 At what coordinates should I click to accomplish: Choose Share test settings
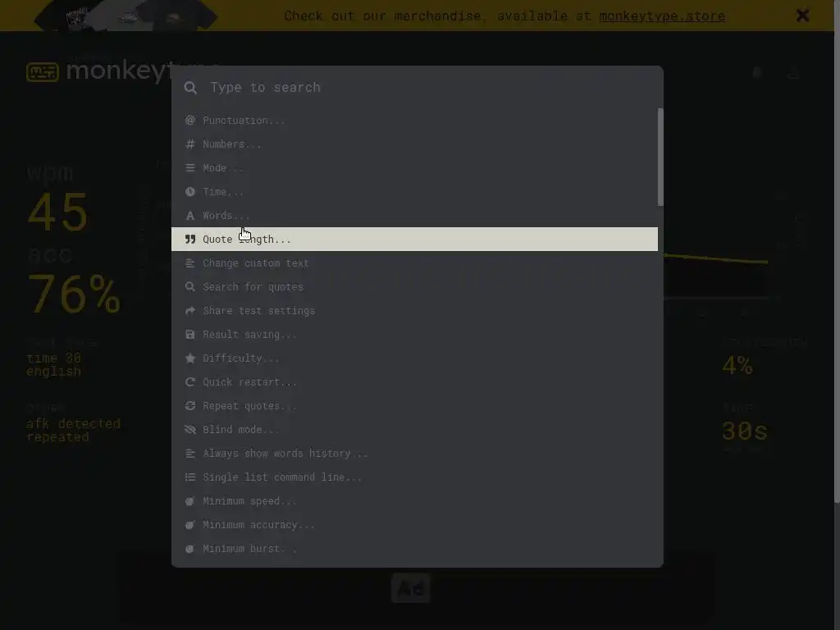pos(414,311)
